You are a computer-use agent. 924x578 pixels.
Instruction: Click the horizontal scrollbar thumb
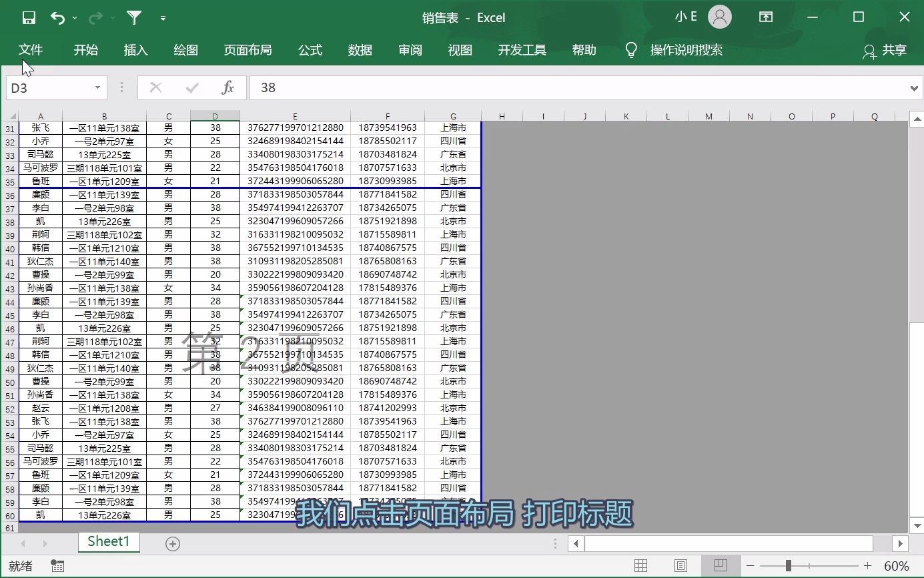tap(729, 543)
